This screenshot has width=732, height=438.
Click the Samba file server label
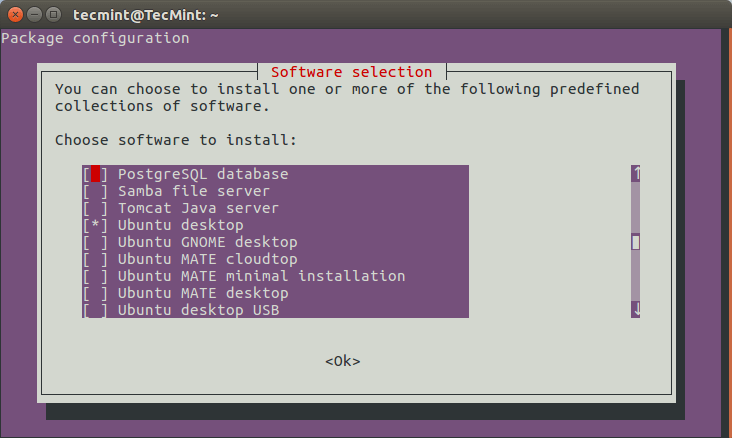(194, 191)
